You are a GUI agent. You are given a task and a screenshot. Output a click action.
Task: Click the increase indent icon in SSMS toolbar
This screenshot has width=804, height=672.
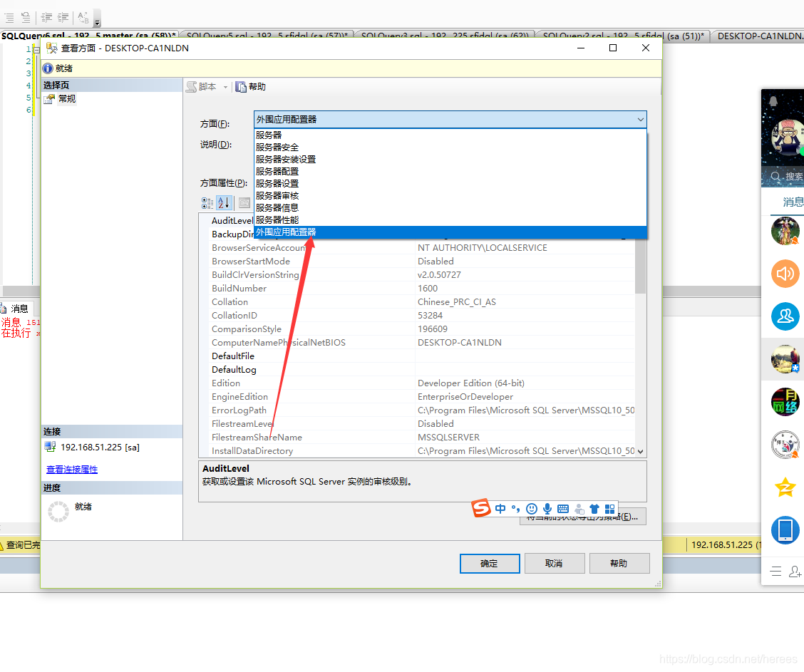coord(63,17)
